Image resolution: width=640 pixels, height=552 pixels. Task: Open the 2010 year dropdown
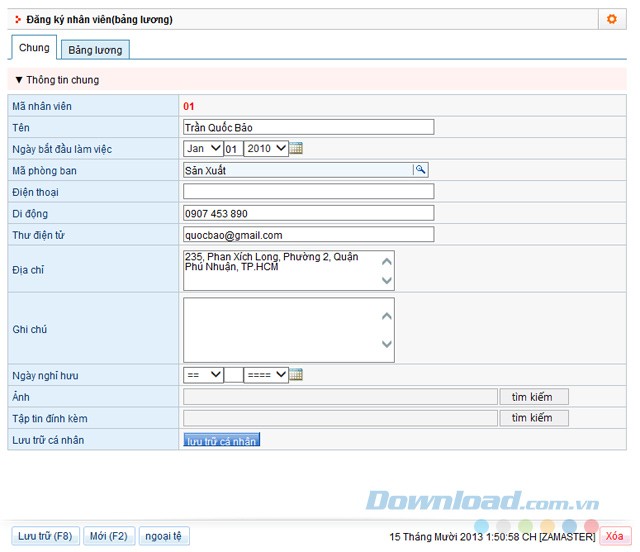click(x=266, y=149)
